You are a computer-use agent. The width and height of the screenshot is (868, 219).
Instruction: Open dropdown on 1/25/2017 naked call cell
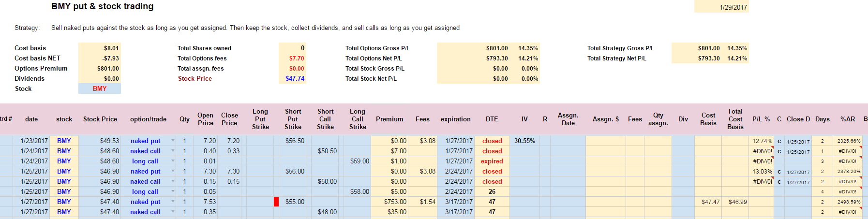point(173,181)
